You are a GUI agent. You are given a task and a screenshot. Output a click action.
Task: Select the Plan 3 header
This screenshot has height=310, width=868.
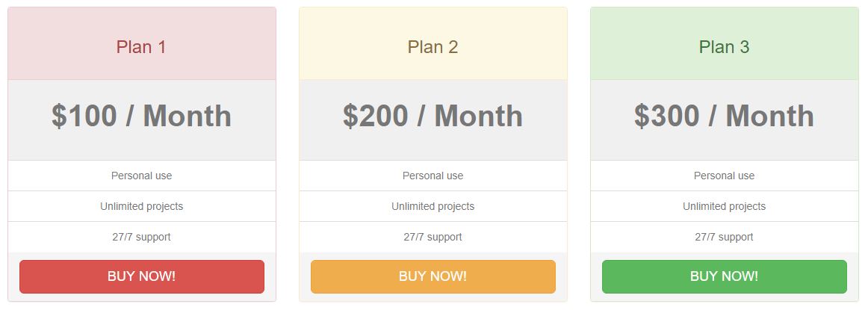tap(724, 44)
